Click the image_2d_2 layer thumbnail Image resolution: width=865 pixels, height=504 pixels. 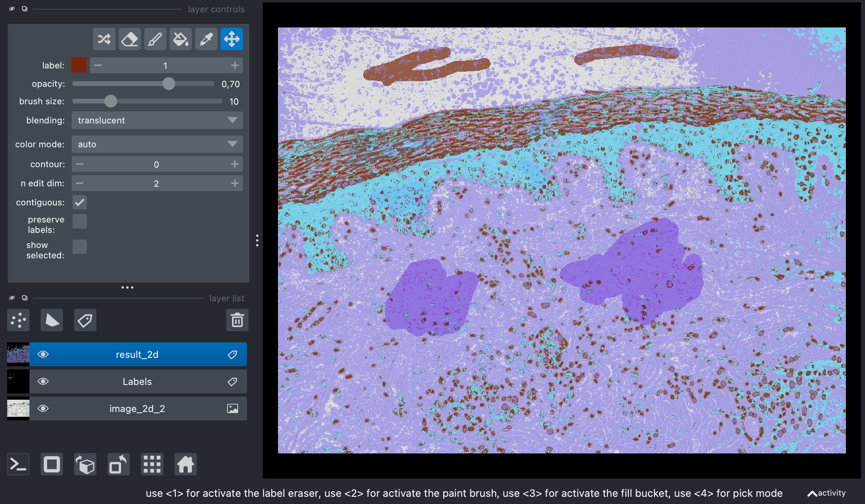(18, 408)
